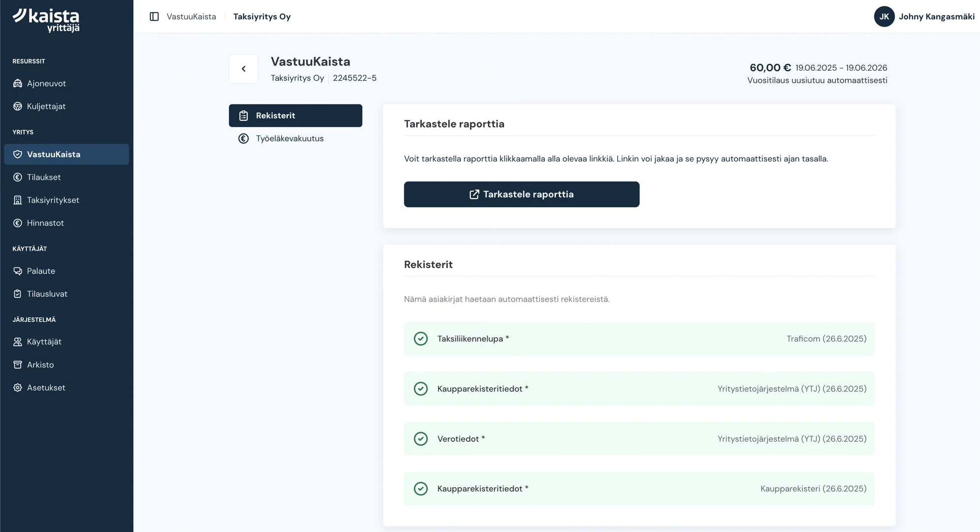980x532 pixels.
Task: Click checkmark in Kaupparekisteritiedot row from Kaupparekisteri
Action: [x=421, y=489]
